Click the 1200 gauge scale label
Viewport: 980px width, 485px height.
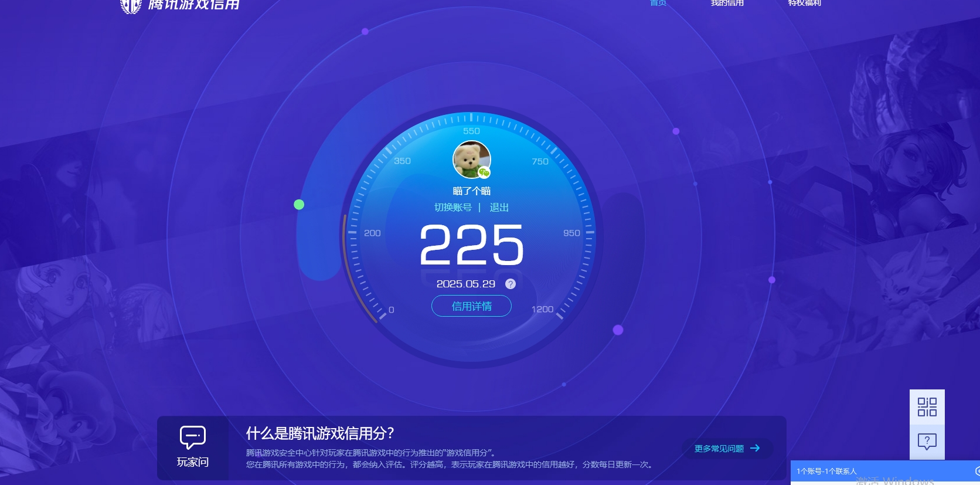coord(542,309)
